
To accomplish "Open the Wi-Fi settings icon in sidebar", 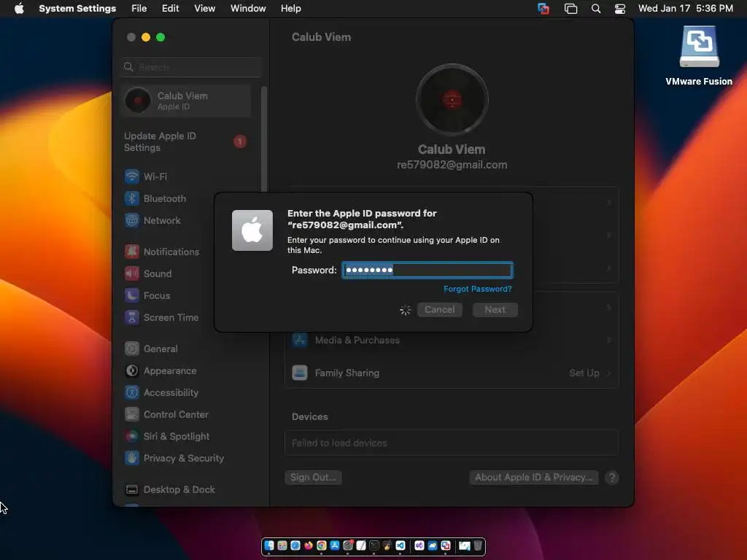I will click(x=132, y=176).
